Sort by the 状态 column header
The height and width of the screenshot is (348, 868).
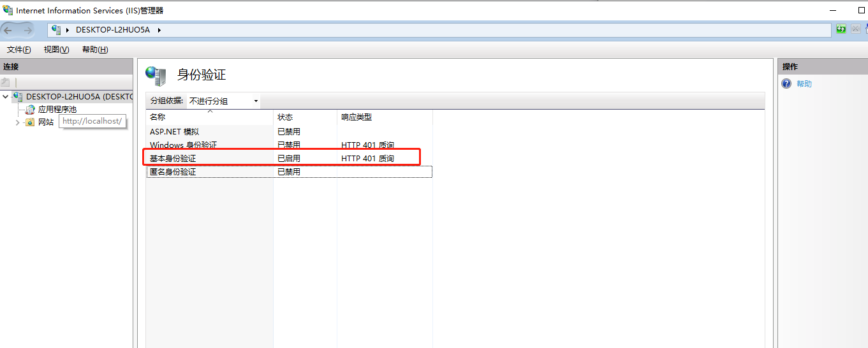point(285,117)
